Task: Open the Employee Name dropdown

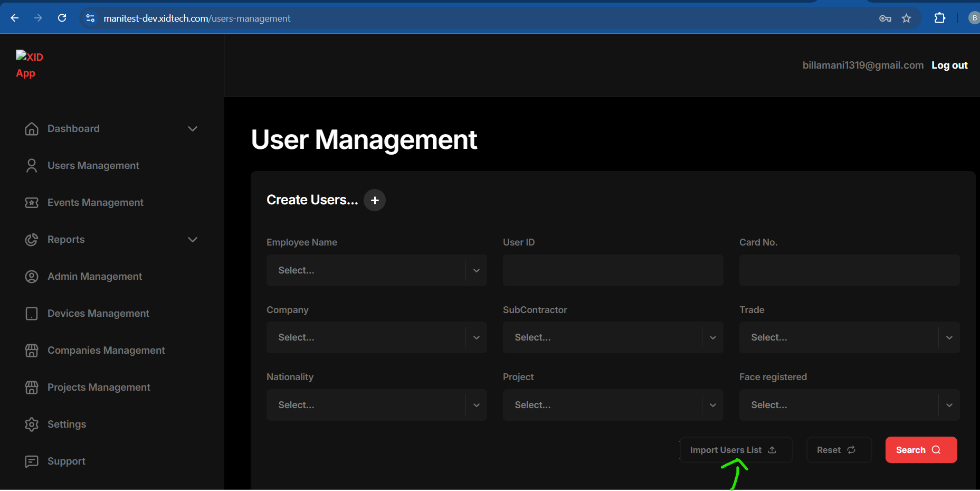Action: click(376, 270)
